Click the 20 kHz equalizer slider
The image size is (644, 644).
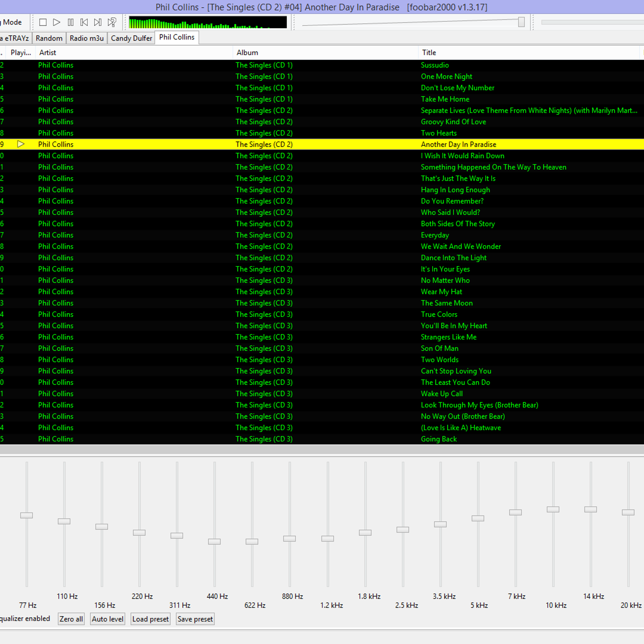coord(628,512)
